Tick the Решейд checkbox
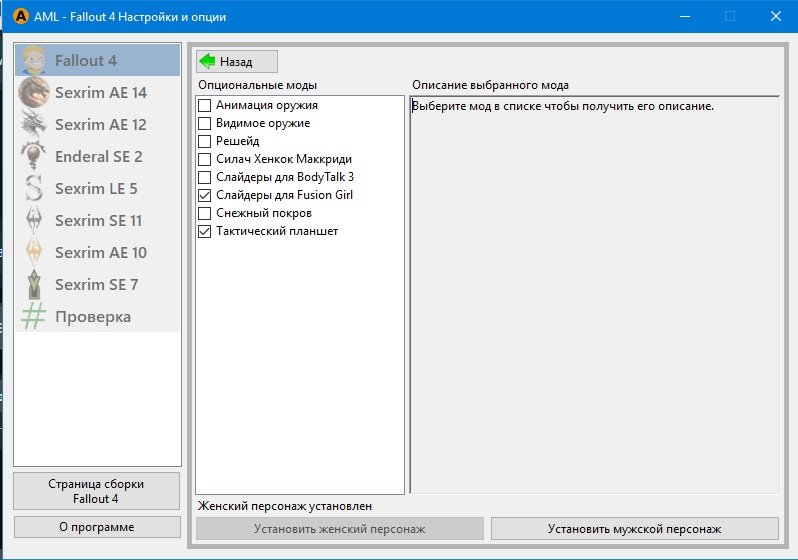 click(x=205, y=141)
